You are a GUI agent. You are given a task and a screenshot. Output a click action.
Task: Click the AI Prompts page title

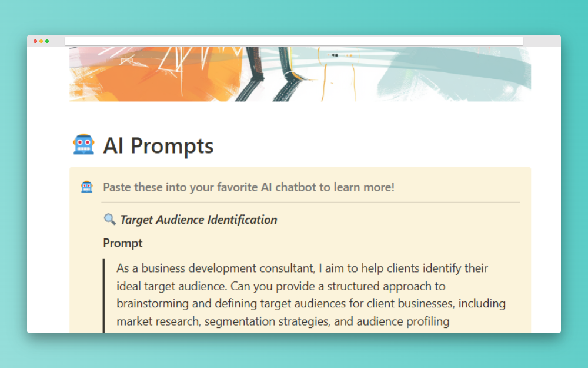click(158, 145)
